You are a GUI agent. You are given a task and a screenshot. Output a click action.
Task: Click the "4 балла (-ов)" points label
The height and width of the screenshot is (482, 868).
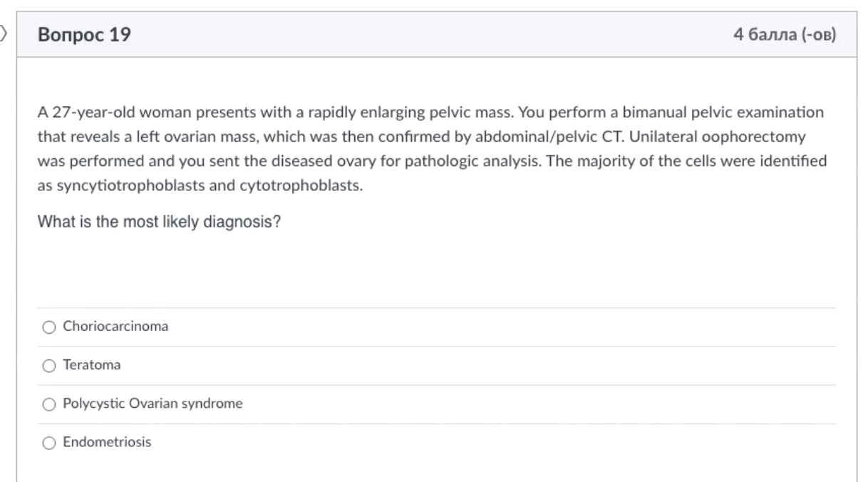pyautogui.click(x=785, y=34)
